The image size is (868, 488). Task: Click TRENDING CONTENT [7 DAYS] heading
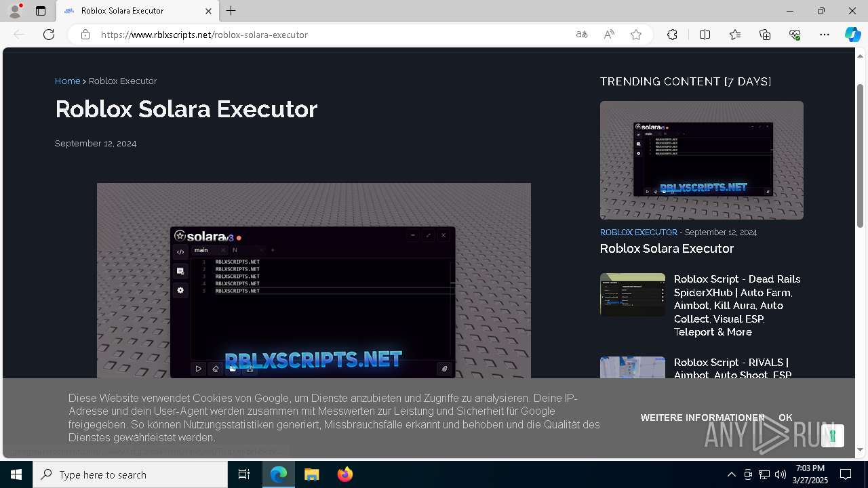(x=686, y=81)
